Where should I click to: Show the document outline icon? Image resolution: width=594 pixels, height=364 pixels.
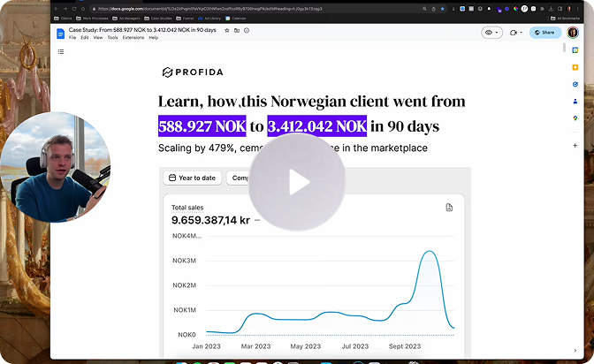[61, 51]
